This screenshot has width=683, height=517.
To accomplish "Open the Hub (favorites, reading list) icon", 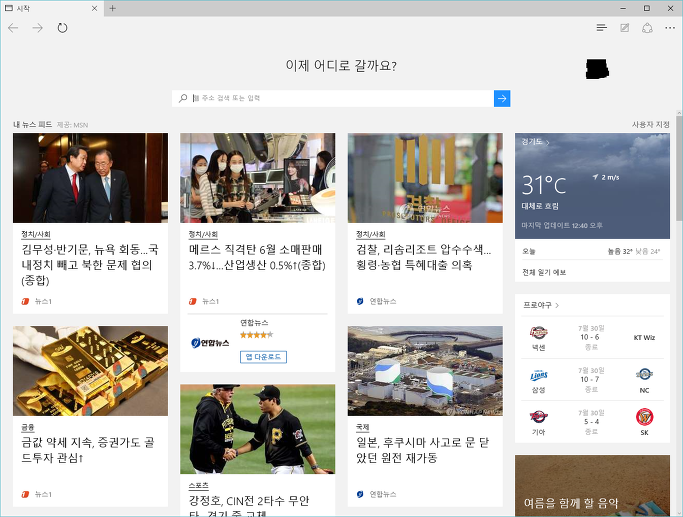I will point(602,28).
